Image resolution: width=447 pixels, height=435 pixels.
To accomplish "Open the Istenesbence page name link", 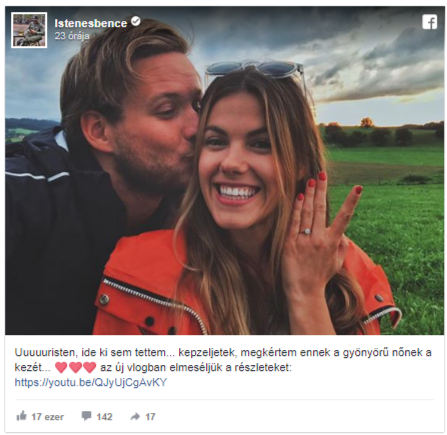I will point(91,23).
